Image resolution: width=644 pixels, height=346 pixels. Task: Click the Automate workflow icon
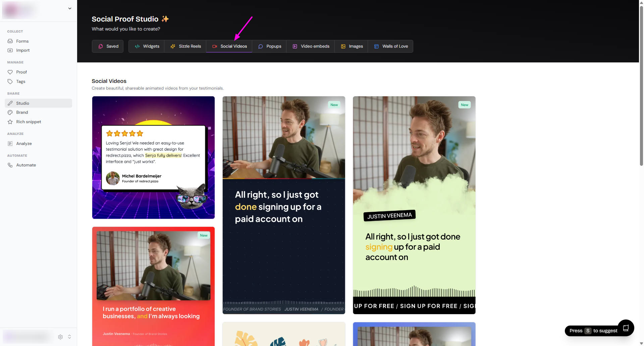pyautogui.click(x=10, y=165)
